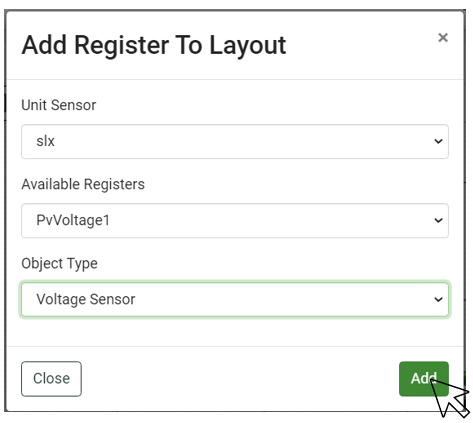Click the chevron arrow beside PvVoltage1
473x423 pixels.
438,220
